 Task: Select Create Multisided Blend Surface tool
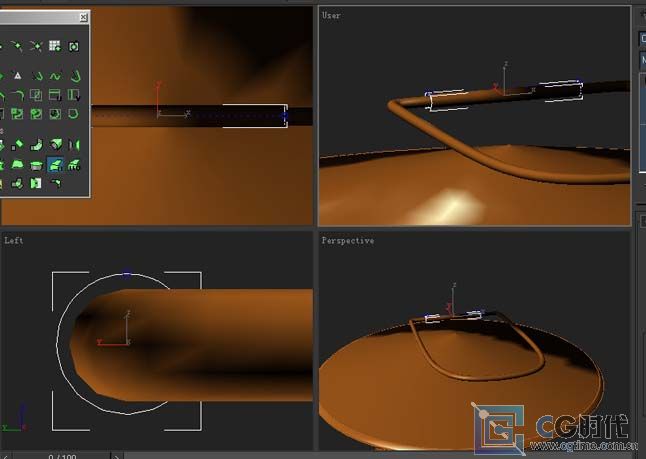point(17,183)
